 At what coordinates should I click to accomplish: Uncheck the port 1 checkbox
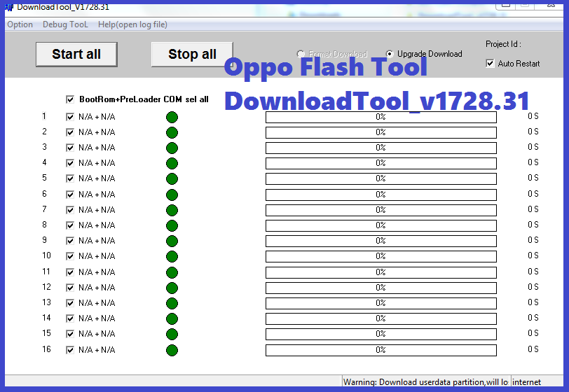click(x=70, y=117)
